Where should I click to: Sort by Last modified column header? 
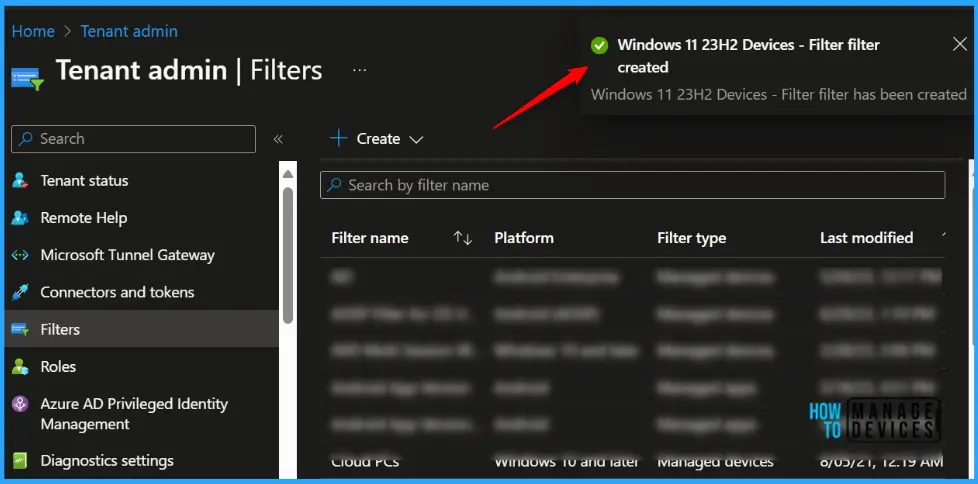click(x=866, y=238)
